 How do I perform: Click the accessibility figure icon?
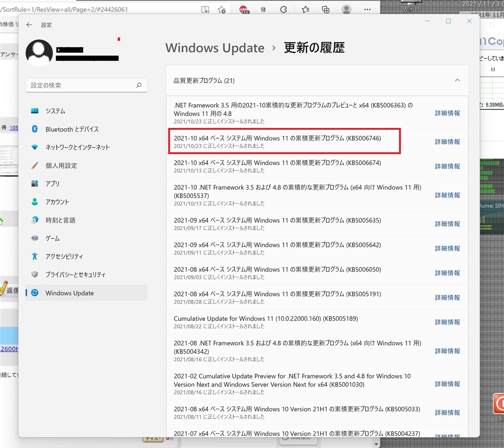coord(35,256)
